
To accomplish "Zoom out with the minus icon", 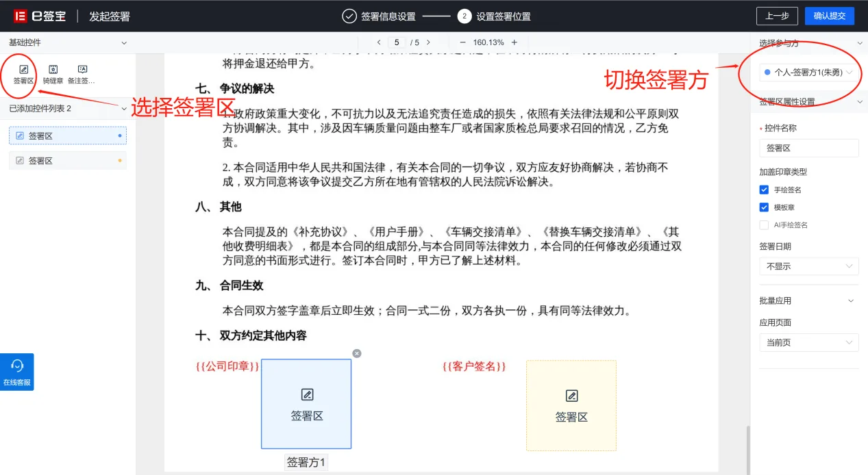I will pyautogui.click(x=462, y=42).
